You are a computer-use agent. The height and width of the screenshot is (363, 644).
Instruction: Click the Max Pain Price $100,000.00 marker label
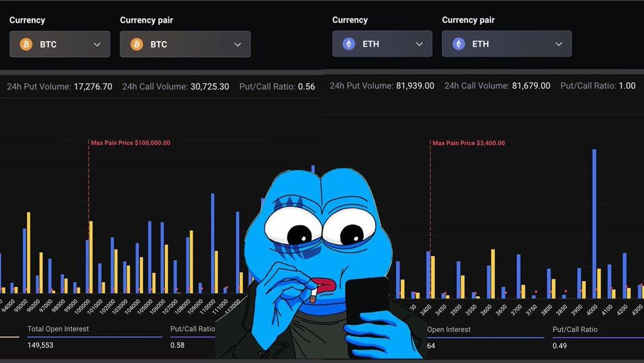(130, 143)
